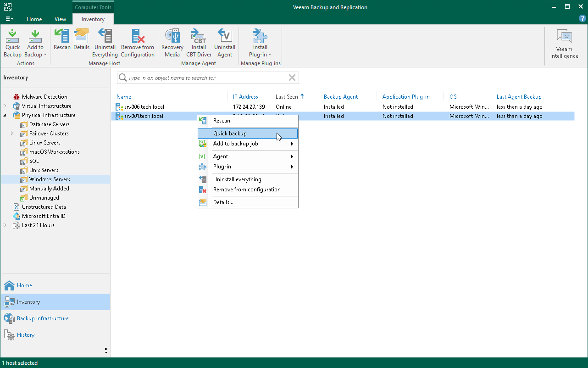Screen dimensions: 588x368
Task: Select the SQL protection group
Action: click(x=34, y=161)
